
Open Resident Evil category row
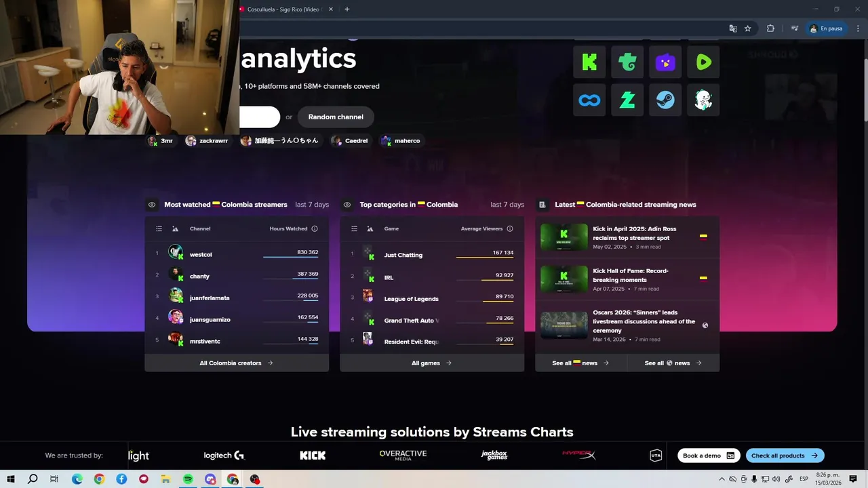tap(432, 341)
